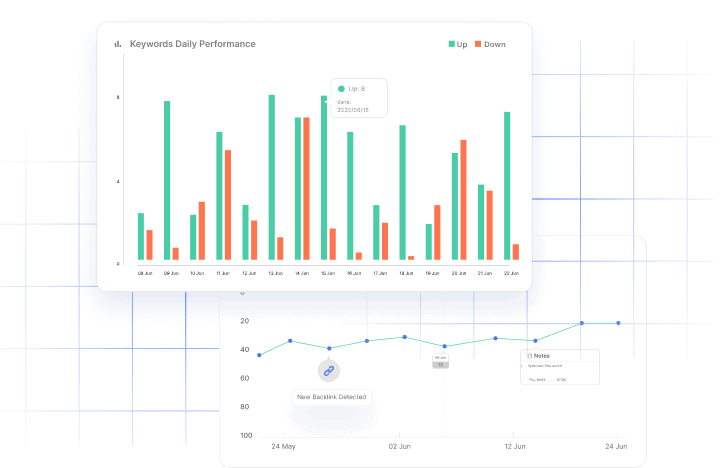Click the Keywords Daily Performance title
The width and height of the screenshot is (726, 468).
(x=193, y=44)
